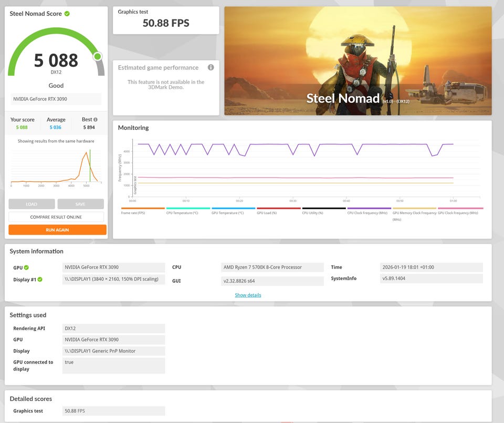This screenshot has width=504, height=423.
Task: Click the green check beside Display #1
Action: click(39, 280)
